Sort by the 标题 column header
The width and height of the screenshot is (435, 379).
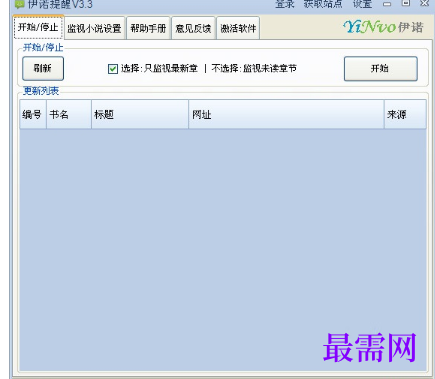coord(140,114)
